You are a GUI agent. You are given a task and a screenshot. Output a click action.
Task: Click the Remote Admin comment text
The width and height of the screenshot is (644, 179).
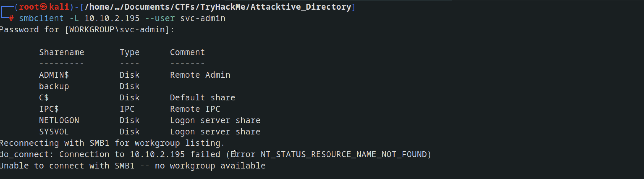[x=200, y=75]
